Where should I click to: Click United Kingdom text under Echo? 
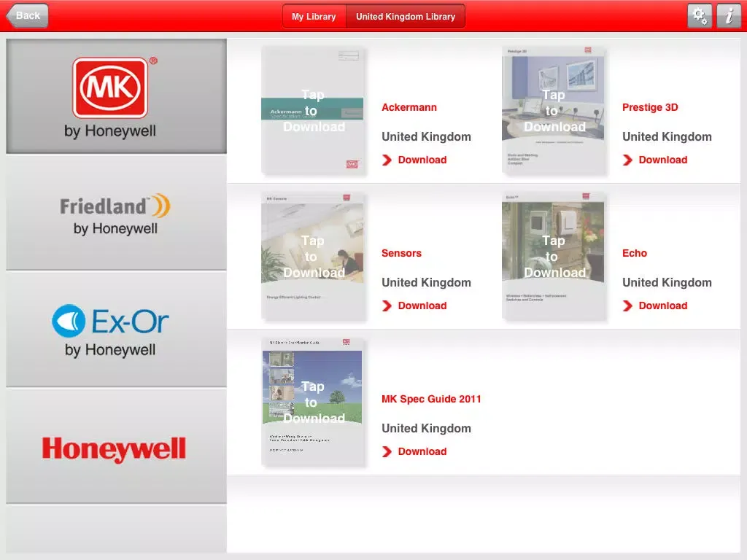(667, 283)
